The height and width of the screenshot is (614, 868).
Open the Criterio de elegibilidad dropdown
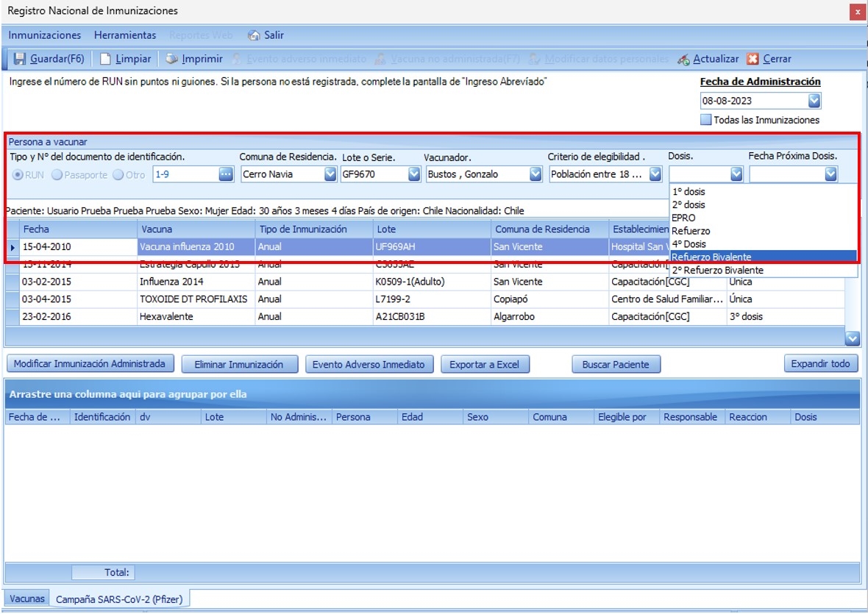coord(655,174)
